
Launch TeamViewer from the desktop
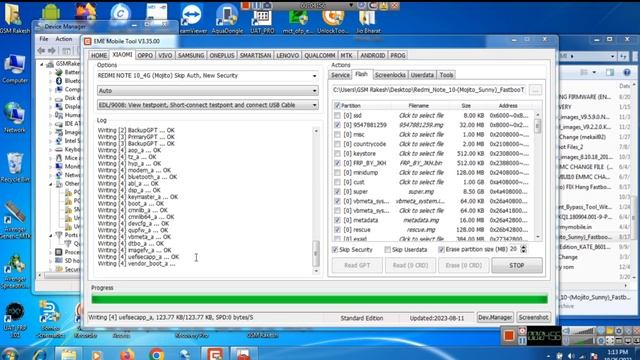point(192,18)
